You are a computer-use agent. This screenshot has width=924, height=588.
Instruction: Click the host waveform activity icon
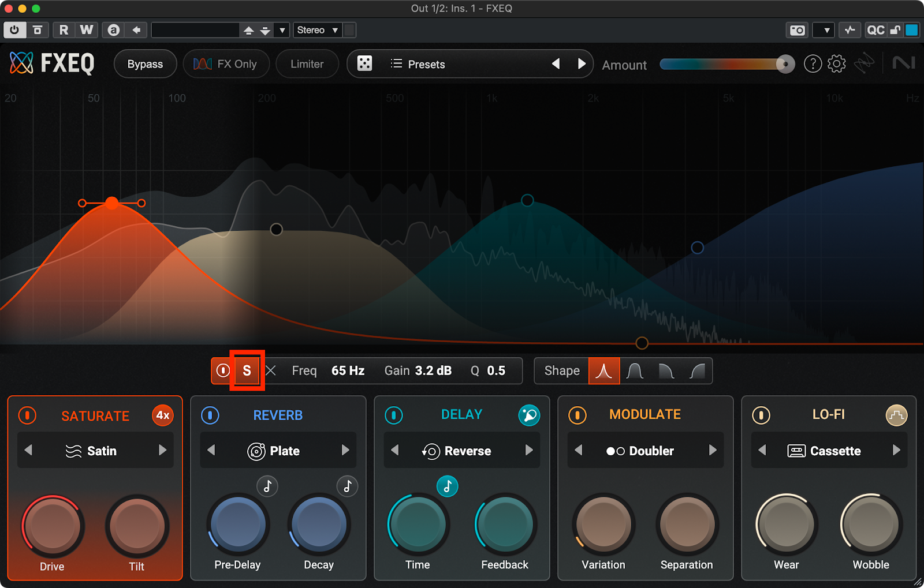click(850, 30)
